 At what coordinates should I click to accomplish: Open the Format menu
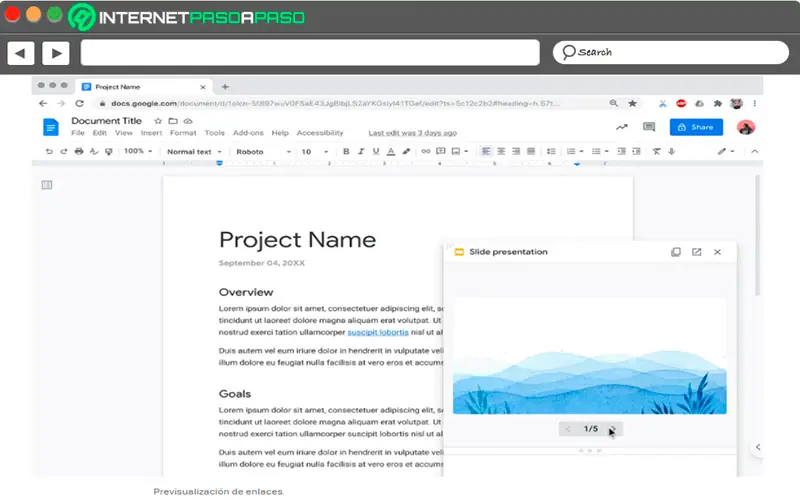tap(183, 133)
